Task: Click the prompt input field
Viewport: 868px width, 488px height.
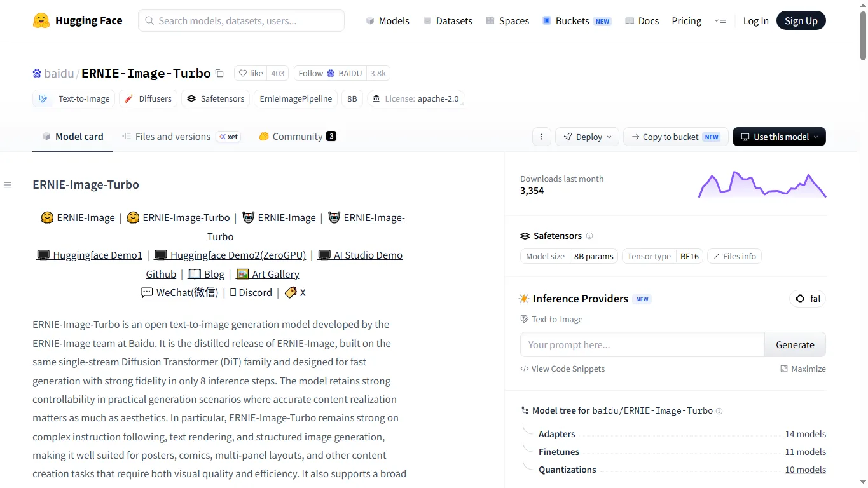Action: click(x=642, y=344)
